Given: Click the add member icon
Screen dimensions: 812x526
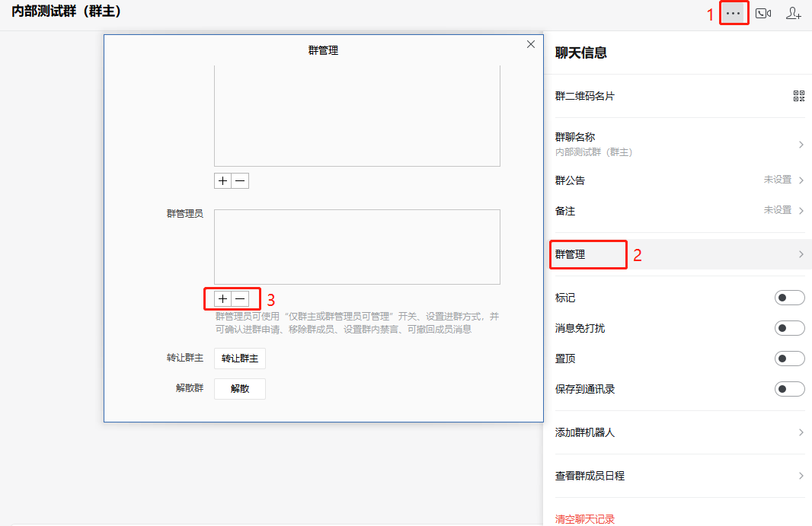Looking at the screenshot, I should (794, 14).
